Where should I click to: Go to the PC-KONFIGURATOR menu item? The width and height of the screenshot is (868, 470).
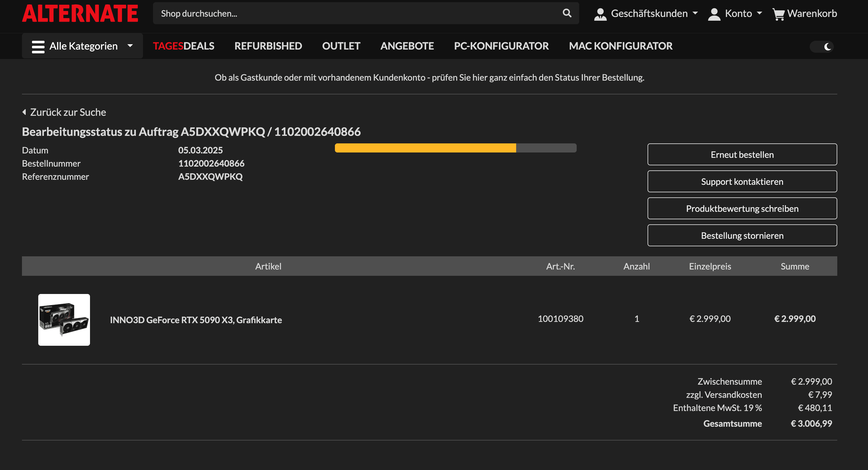coord(501,46)
